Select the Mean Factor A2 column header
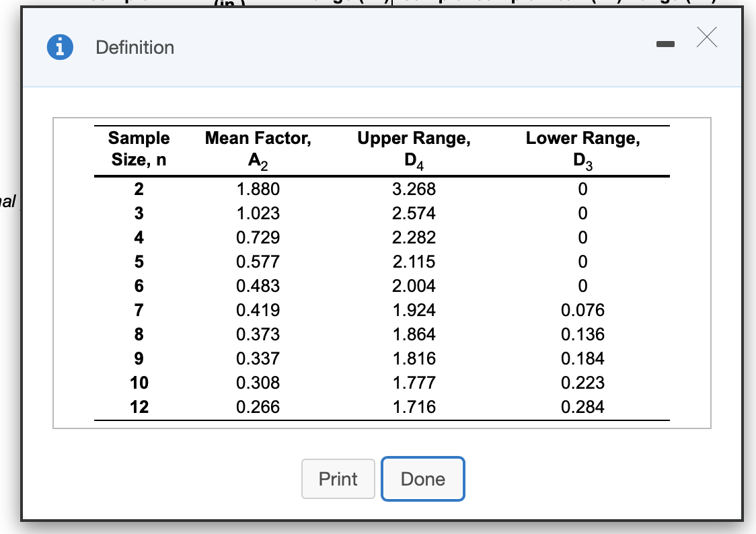The image size is (756, 534). coord(258,149)
